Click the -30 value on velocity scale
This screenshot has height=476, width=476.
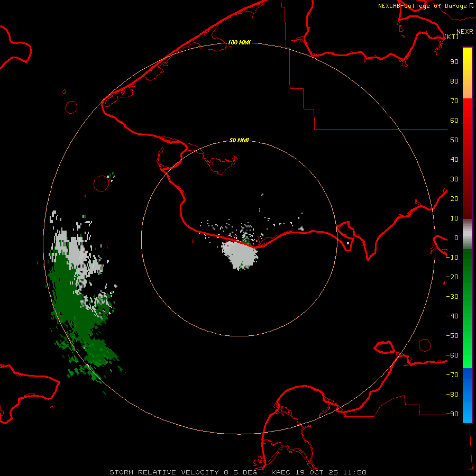coord(452,297)
